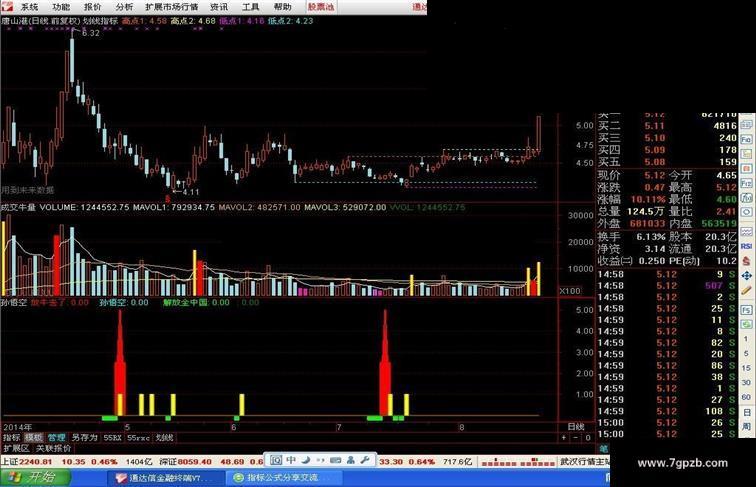Open the 工具 menu
The height and width of the screenshot is (487, 756).
coord(250,7)
